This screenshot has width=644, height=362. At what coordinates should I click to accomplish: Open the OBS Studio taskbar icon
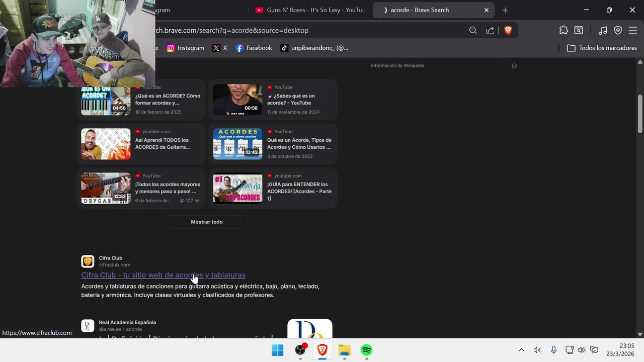pos(300,350)
